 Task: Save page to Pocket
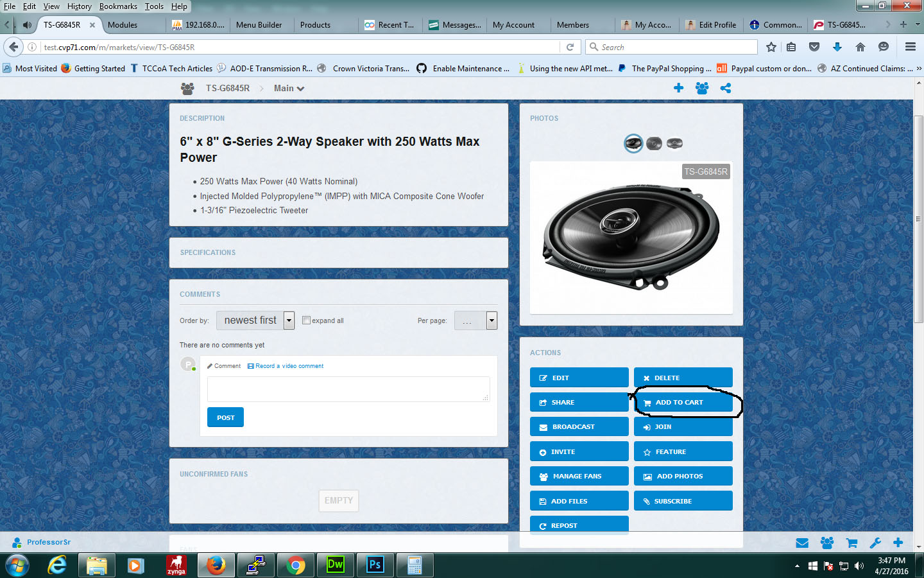[x=814, y=47]
